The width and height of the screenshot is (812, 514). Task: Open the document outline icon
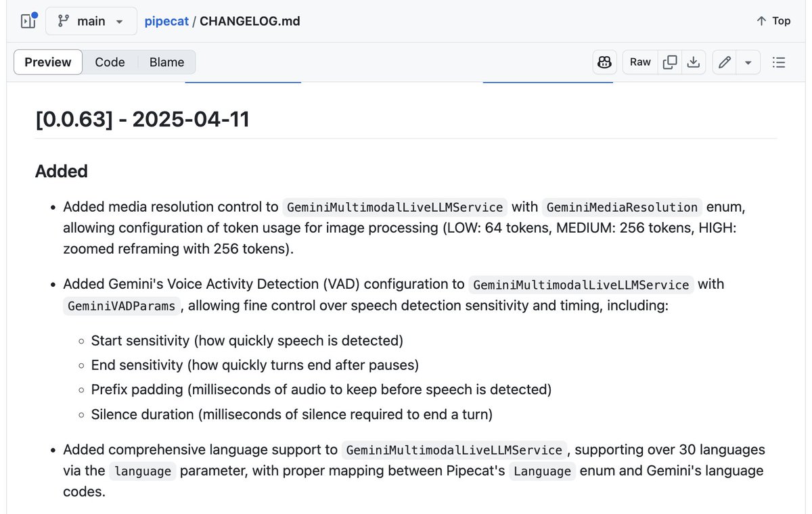(x=779, y=62)
